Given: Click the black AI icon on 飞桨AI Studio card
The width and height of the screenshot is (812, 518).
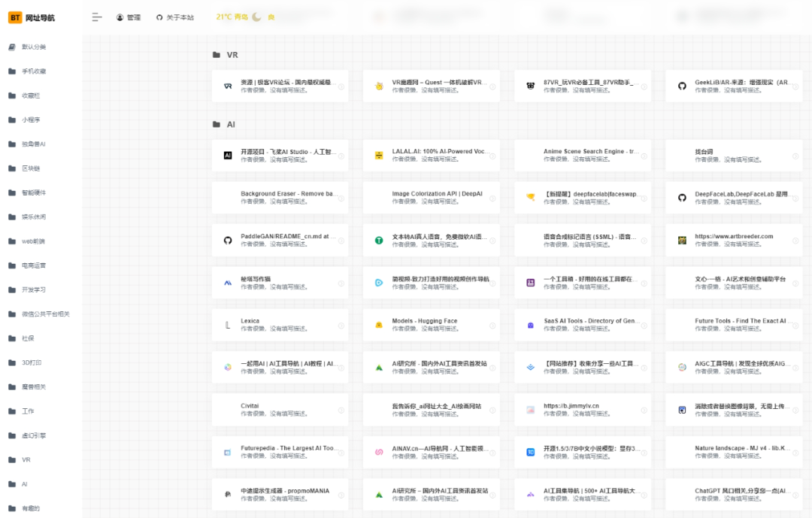Looking at the screenshot, I should [x=228, y=156].
